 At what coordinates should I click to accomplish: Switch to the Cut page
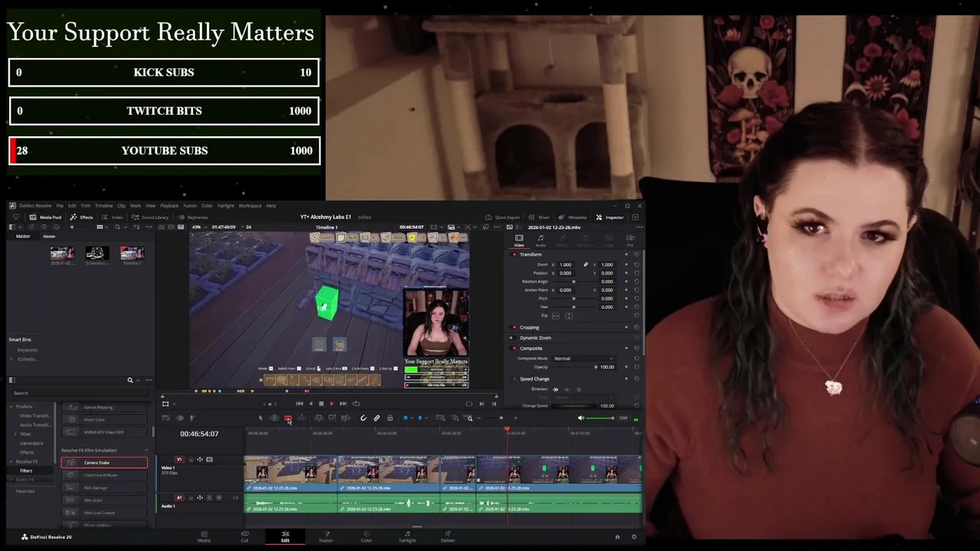pyautogui.click(x=244, y=536)
